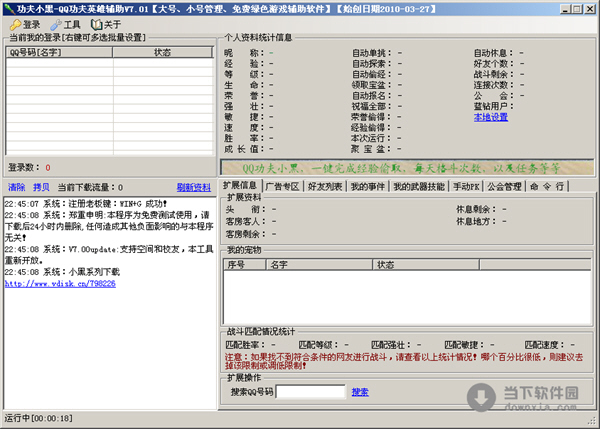Click the 领取宝盆 label
This screenshot has height=429, width=600.
[x=372, y=85]
